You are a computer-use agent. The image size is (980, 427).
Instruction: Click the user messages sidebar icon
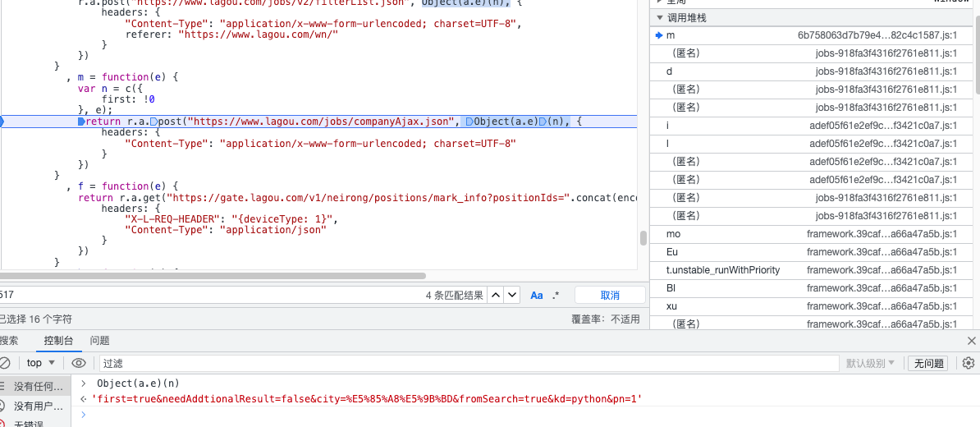coord(4,406)
